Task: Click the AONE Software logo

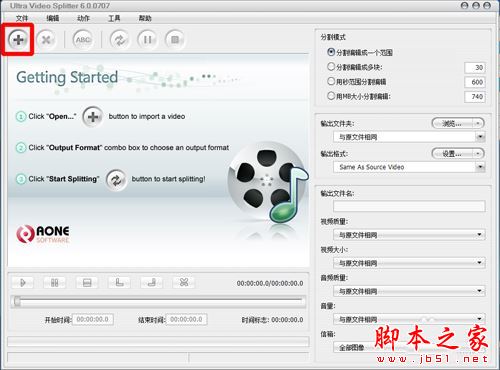Action: pos(43,234)
